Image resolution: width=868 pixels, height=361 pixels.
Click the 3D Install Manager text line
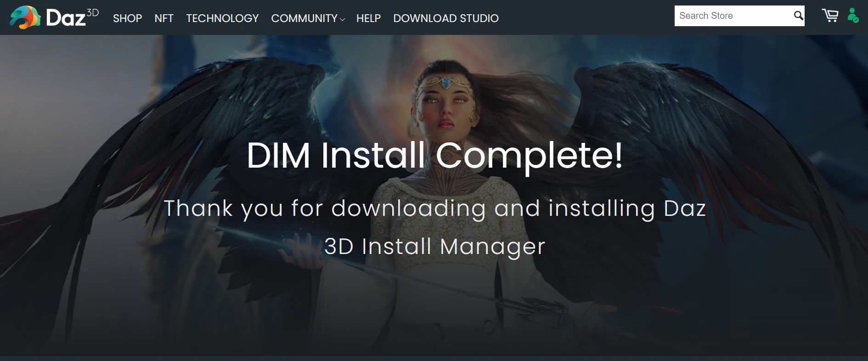click(434, 247)
